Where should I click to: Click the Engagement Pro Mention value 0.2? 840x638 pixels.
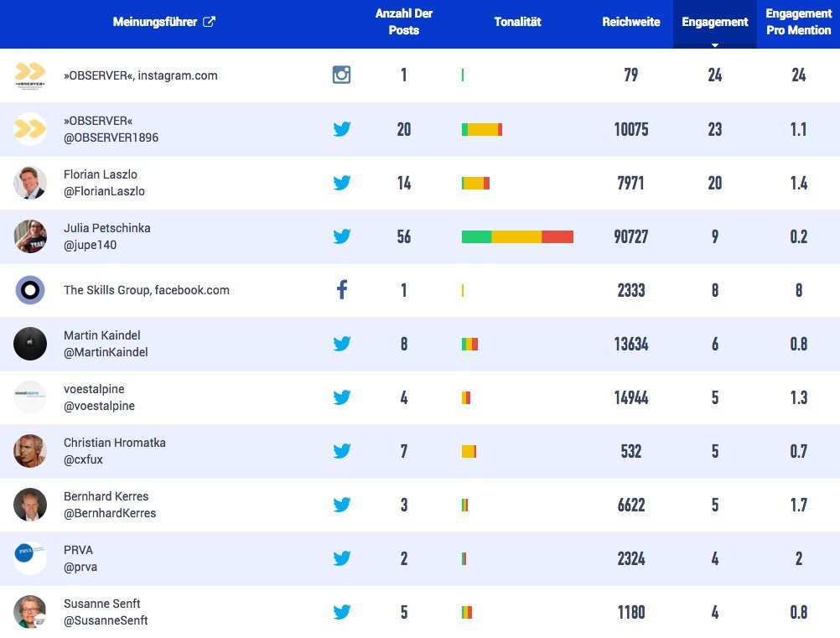click(798, 236)
